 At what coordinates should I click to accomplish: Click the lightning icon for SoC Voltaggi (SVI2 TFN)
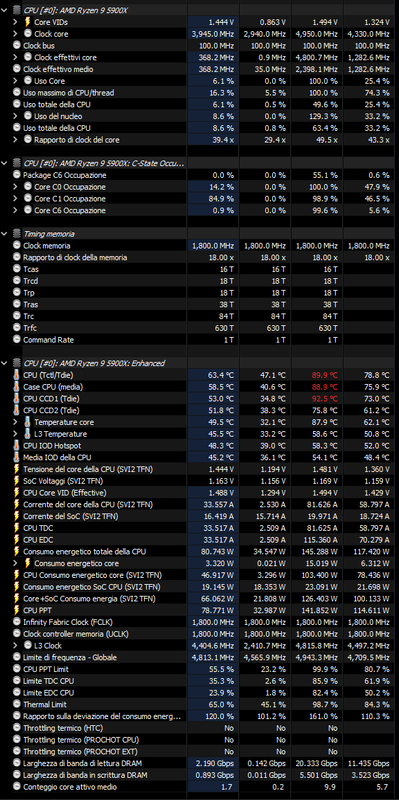click(x=17, y=481)
